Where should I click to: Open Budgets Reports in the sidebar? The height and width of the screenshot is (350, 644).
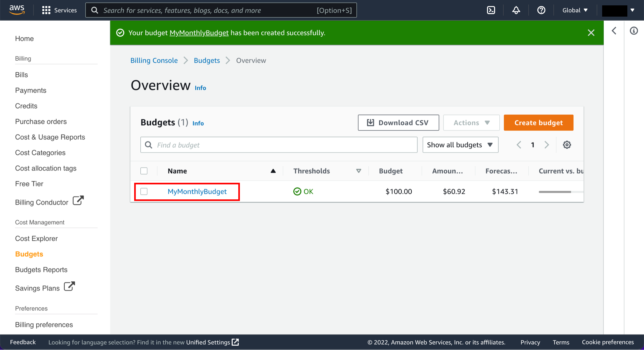41,270
